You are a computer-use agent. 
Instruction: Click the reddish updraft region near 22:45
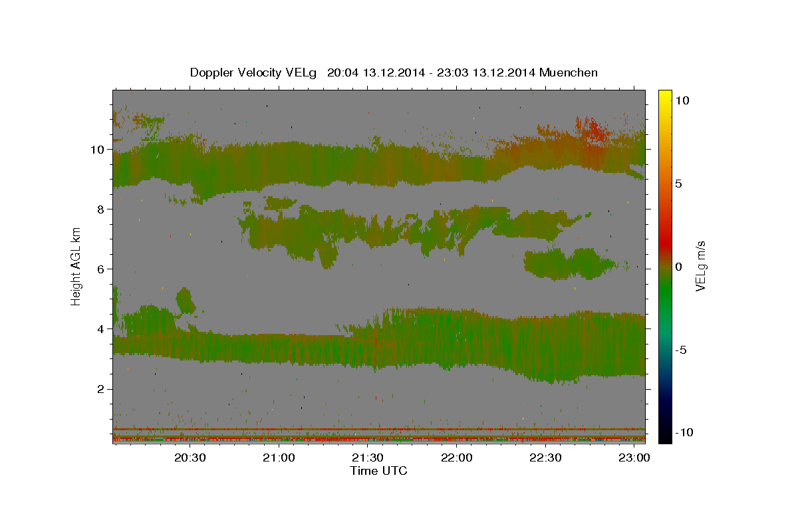pos(591,130)
